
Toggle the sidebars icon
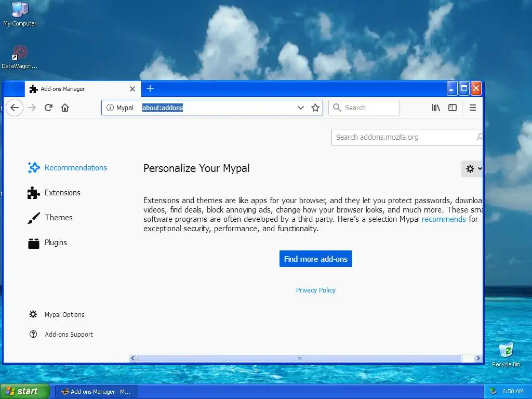(x=453, y=108)
